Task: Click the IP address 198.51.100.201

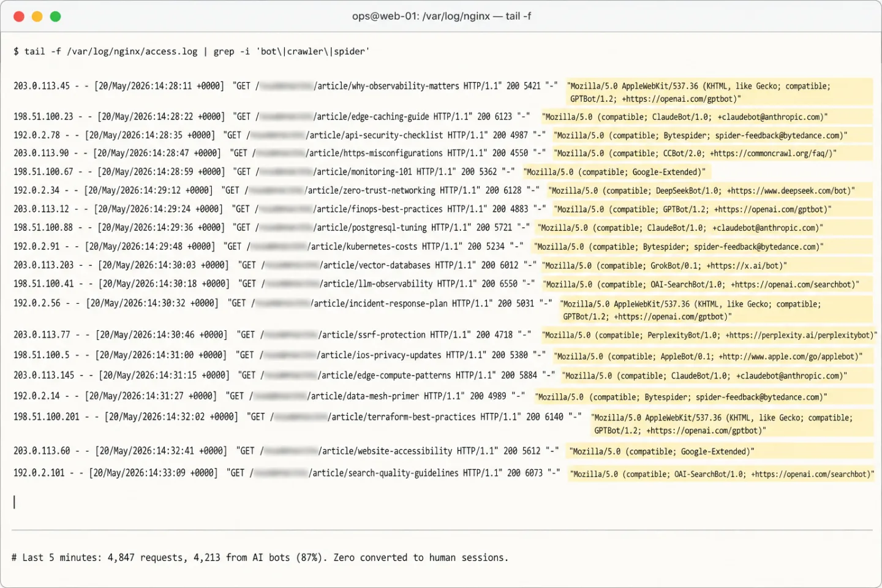Action: [47, 417]
